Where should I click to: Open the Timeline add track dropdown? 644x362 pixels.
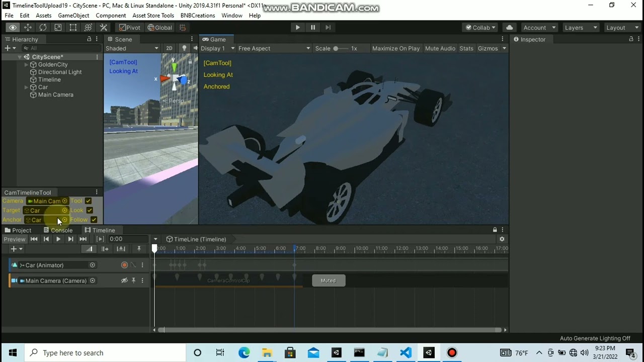pyautogui.click(x=16, y=249)
